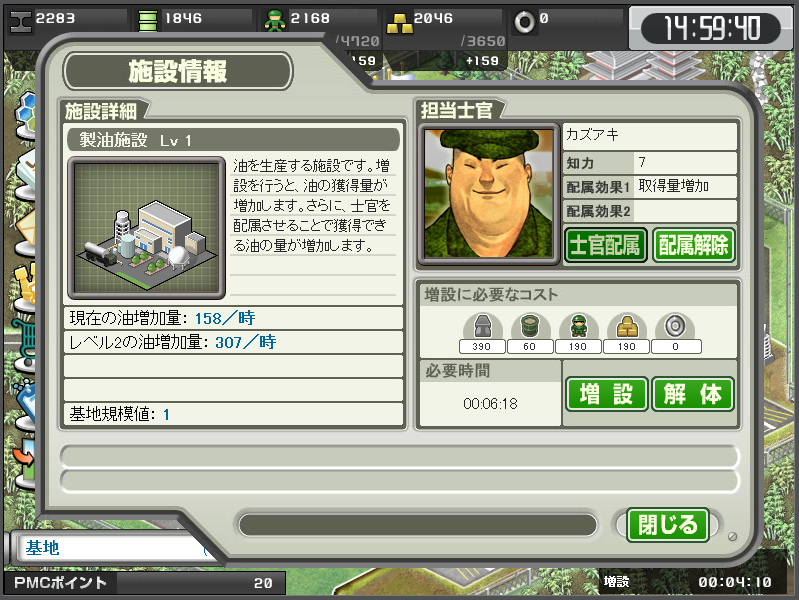Click the soldier cost icon showing 190
The image size is (799, 600).
click(578, 326)
